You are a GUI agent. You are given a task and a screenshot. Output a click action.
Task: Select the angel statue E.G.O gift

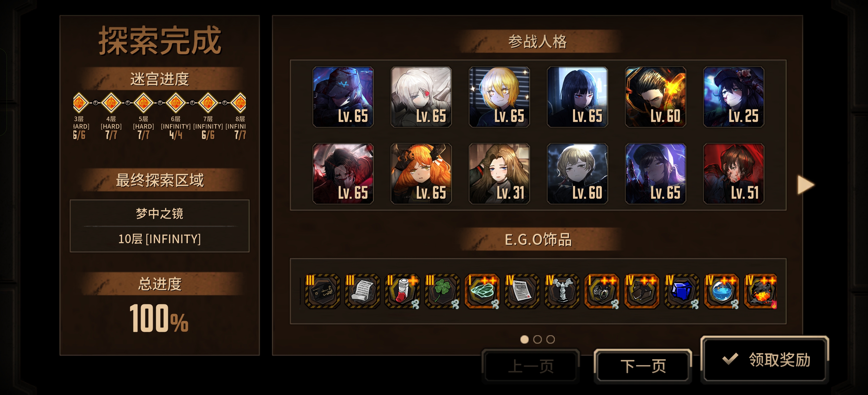click(562, 291)
